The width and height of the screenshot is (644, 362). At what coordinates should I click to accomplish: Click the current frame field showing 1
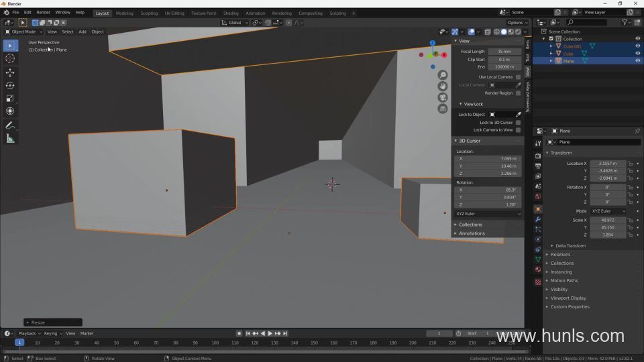point(439,334)
